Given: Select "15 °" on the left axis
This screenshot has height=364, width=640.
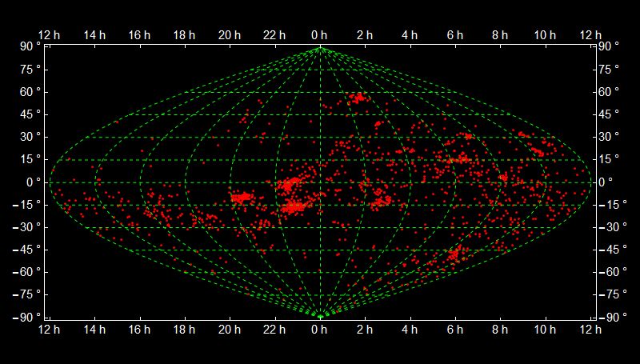Looking at the screenshot, I should [30, 159].
